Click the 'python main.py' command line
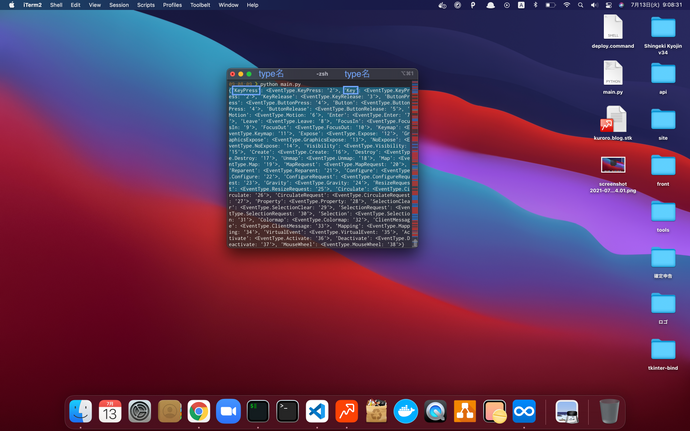Viewport: 690px width, 431px height. point(280,84)
